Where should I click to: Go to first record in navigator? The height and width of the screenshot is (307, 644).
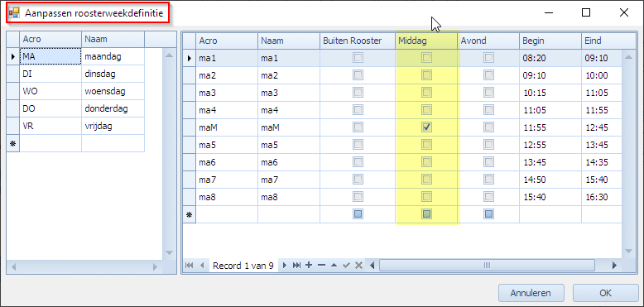pos(190,266)
